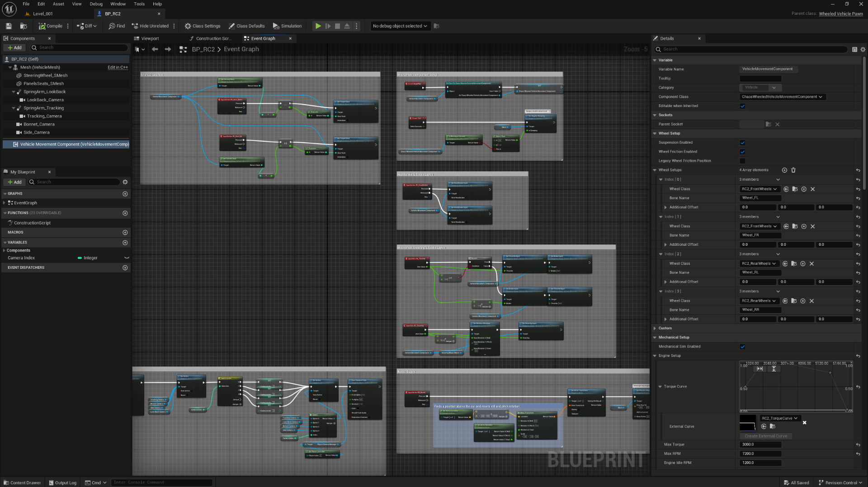Click navigate back arrow in graph
The height and width of the screenshot is (487, 868).
pos(155,49)
